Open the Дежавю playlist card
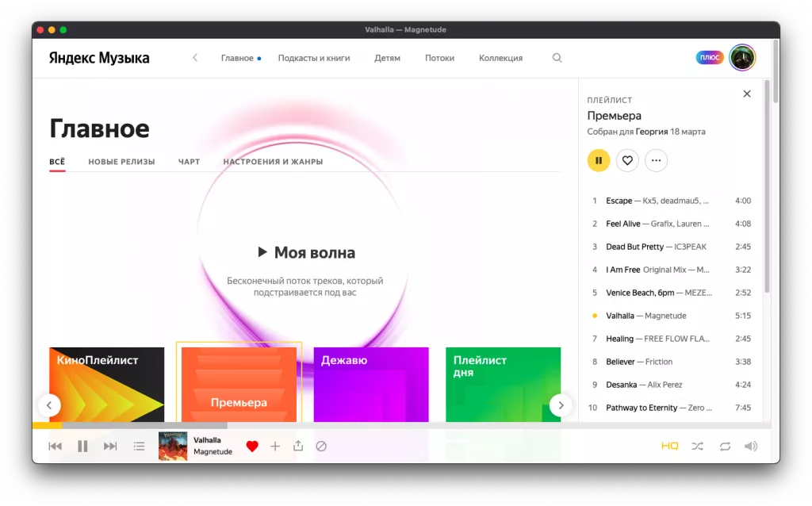Viewport: 812px width, 506px height. point(371,385)
